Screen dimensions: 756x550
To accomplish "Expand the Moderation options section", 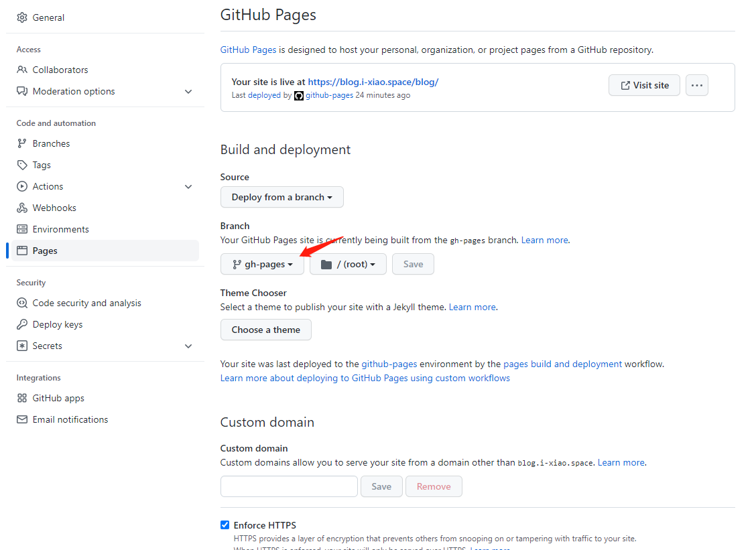I will [188, 91].
